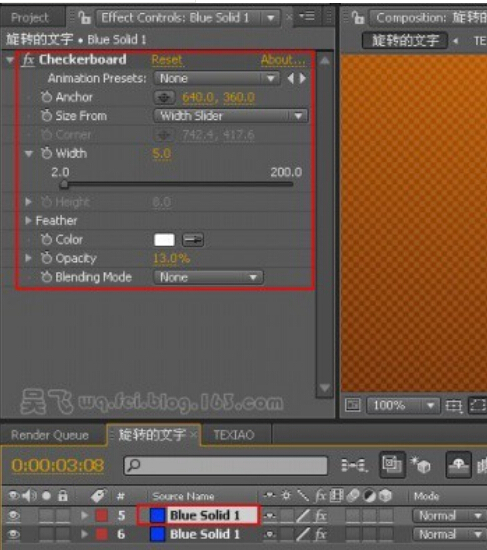Toggle the region of interest icon in viewer
Screen dimensions: 487x550
click(478, 406)
